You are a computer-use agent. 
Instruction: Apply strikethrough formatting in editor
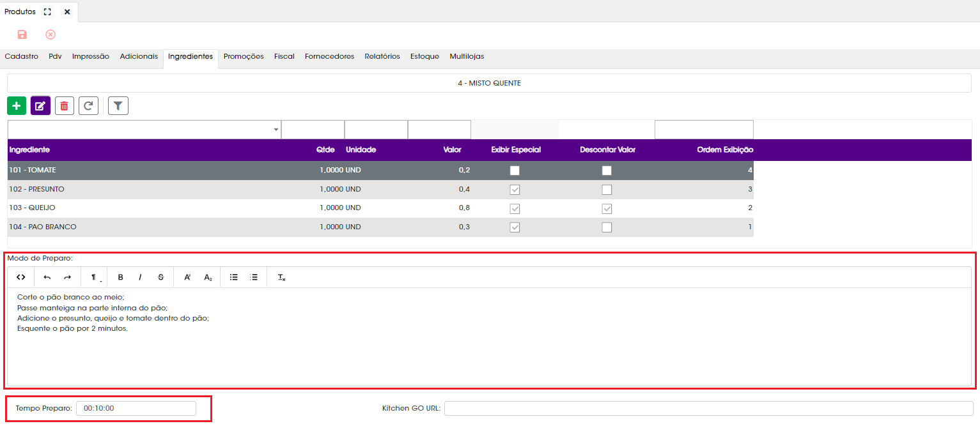coord(160,277)
